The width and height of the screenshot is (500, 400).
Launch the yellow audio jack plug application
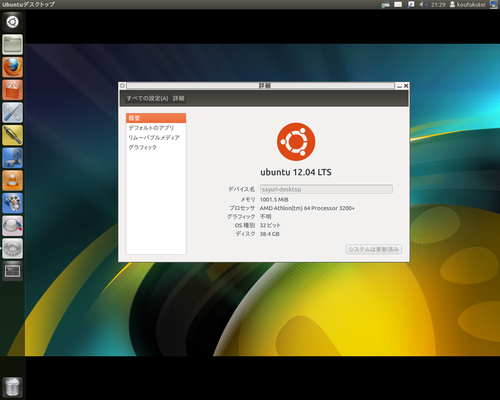click(x=12, y=135)
